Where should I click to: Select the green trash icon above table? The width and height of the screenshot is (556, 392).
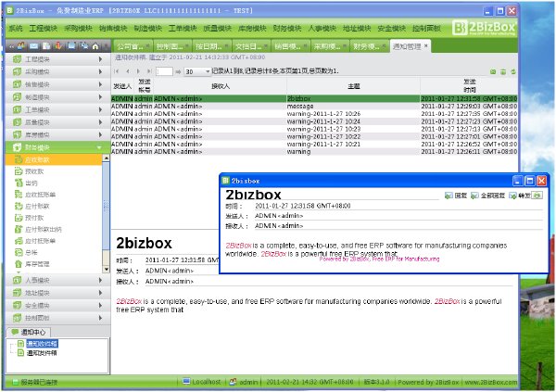coord(503,71)
